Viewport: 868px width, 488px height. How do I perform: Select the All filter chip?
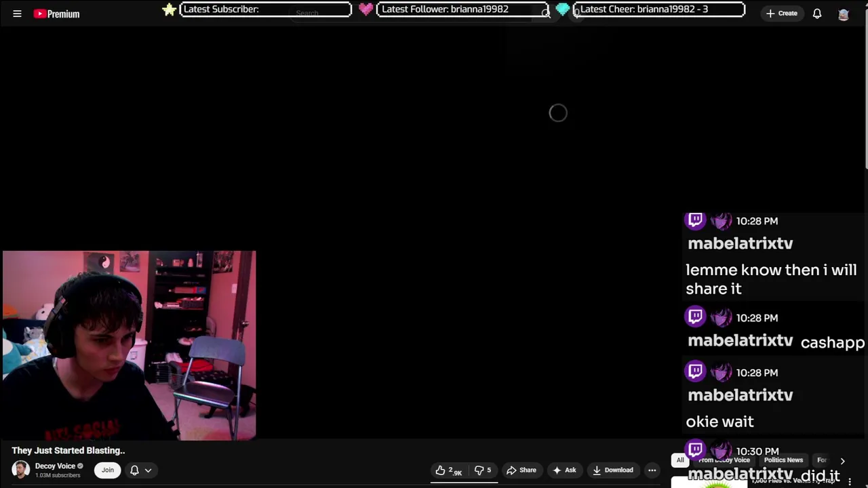tap(680, 460)
